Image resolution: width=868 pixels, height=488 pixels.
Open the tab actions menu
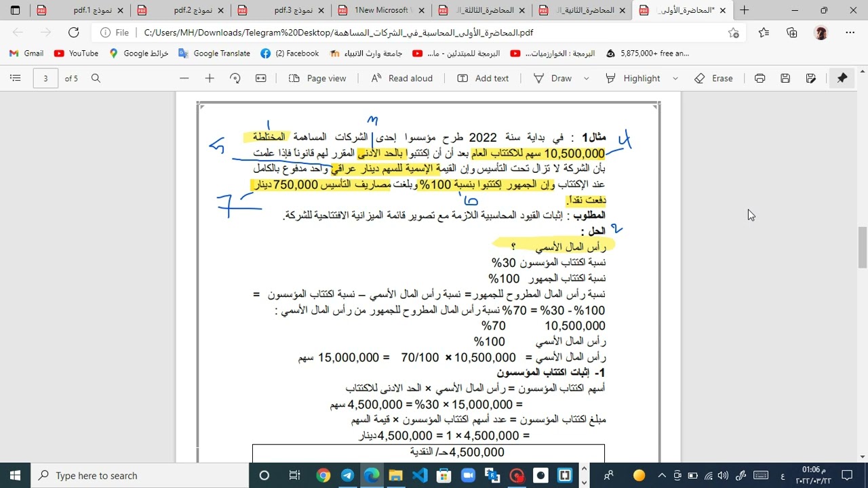(16, 10)
